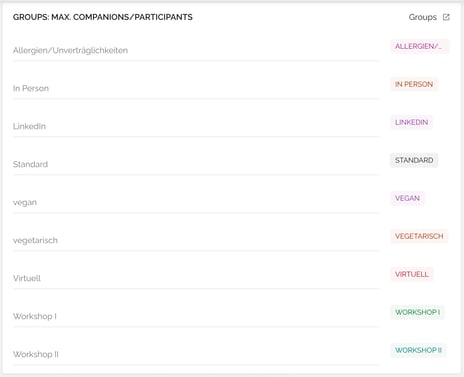Click the WORKSHOP I tag
464x377 pixels.
click(x=417, y=312)
